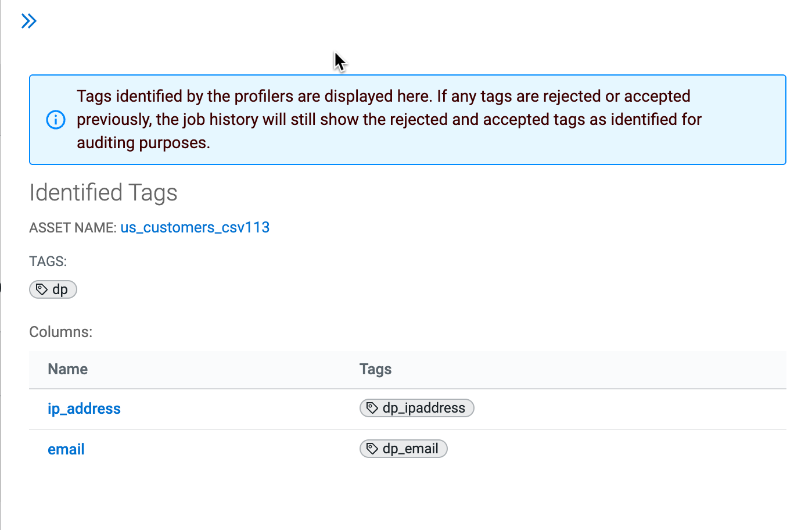Click the TAGS: section label
The width and height of the screenshot is (812, 530).
[48, 262]
